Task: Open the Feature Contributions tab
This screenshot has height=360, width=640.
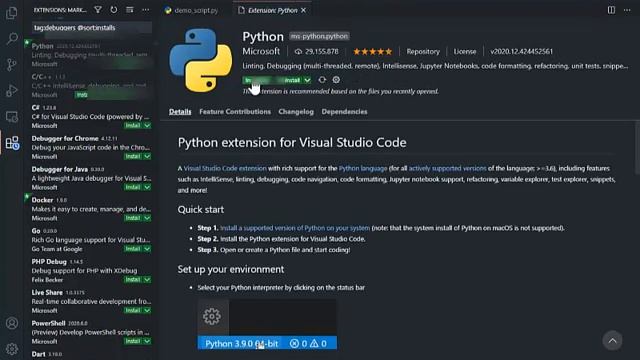Action: pos(235,112)
